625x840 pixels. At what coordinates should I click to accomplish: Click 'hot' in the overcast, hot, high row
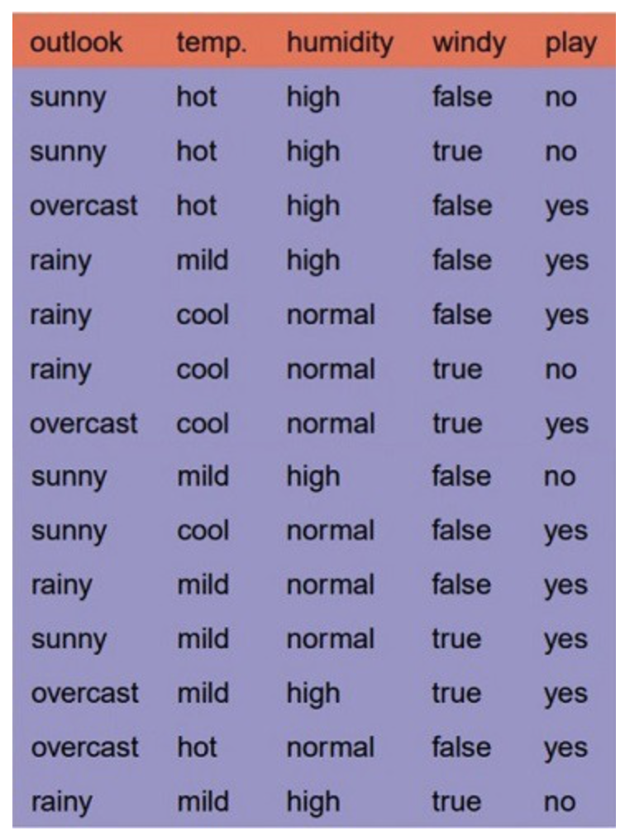pyautogui.click(x=196, y=206)
